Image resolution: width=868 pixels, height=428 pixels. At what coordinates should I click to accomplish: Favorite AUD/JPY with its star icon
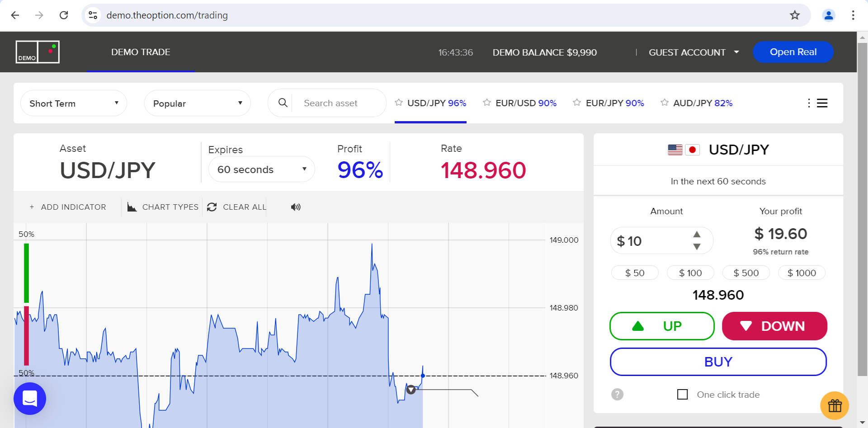[x=665, y=103]
